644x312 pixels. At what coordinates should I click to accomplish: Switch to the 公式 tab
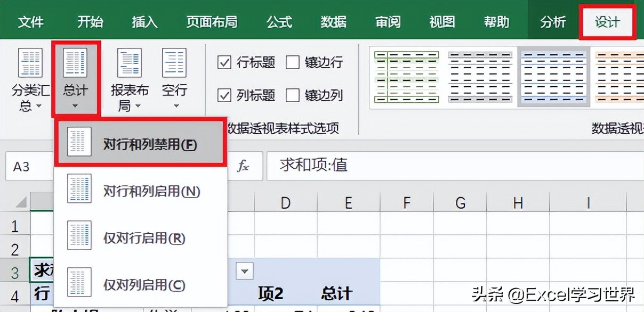click(x=279, y=22)
